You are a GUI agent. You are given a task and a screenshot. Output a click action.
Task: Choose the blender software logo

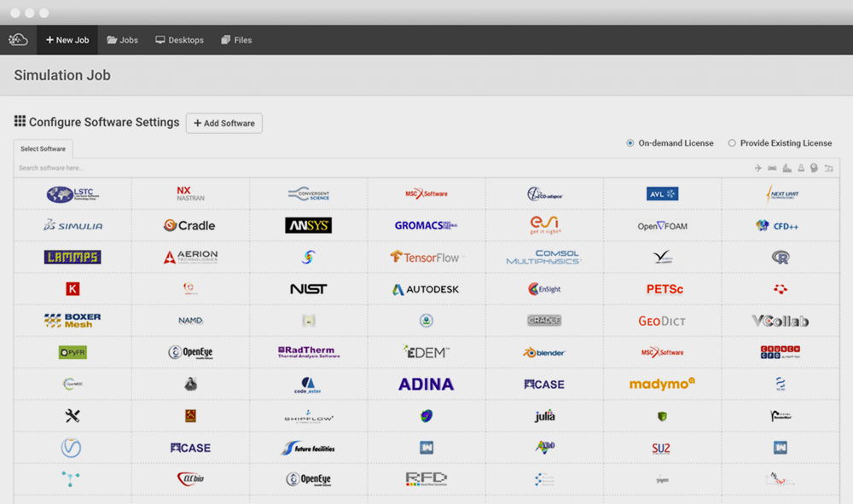point(544,353)
